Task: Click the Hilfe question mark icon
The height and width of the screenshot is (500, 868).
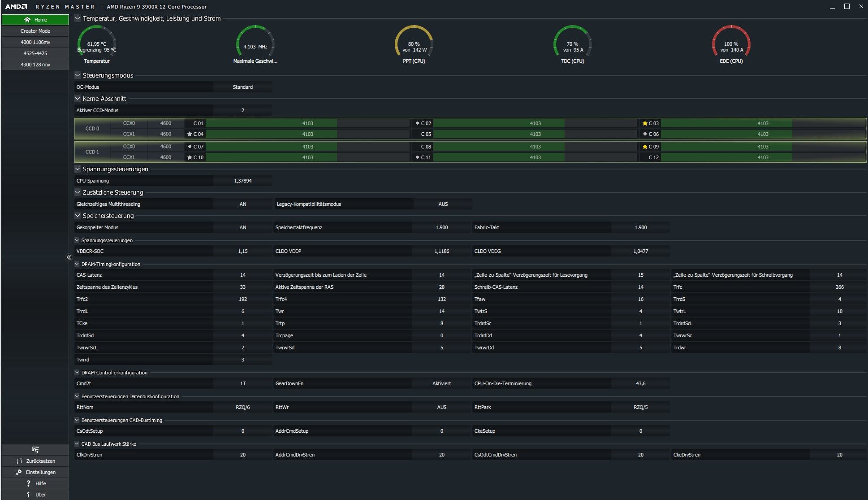Action: pyautogui.click(x=29, y=483)
